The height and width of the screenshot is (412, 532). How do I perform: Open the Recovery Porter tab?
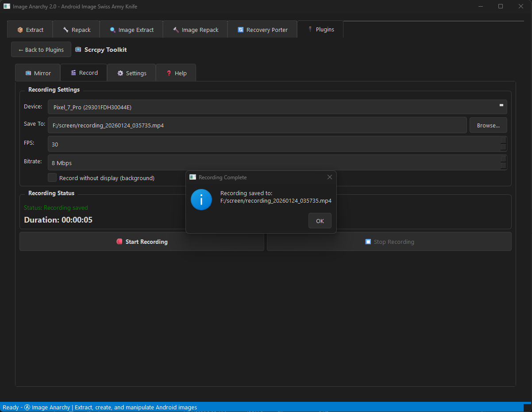pos(262,30)
